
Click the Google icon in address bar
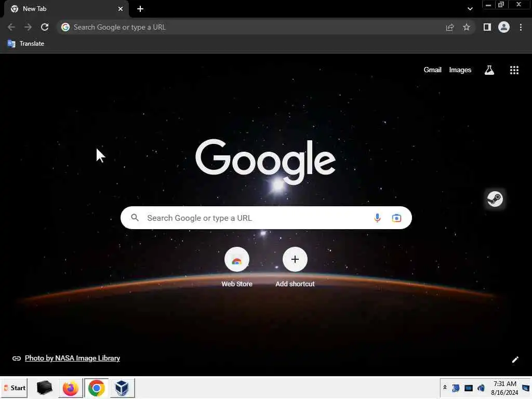[65, 27]
